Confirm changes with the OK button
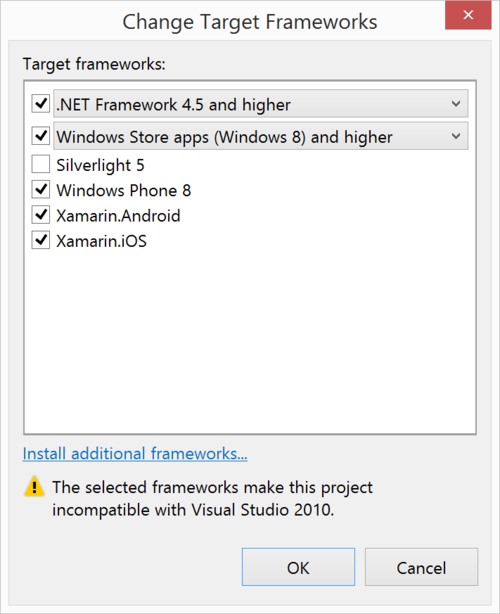 [298, 567]
